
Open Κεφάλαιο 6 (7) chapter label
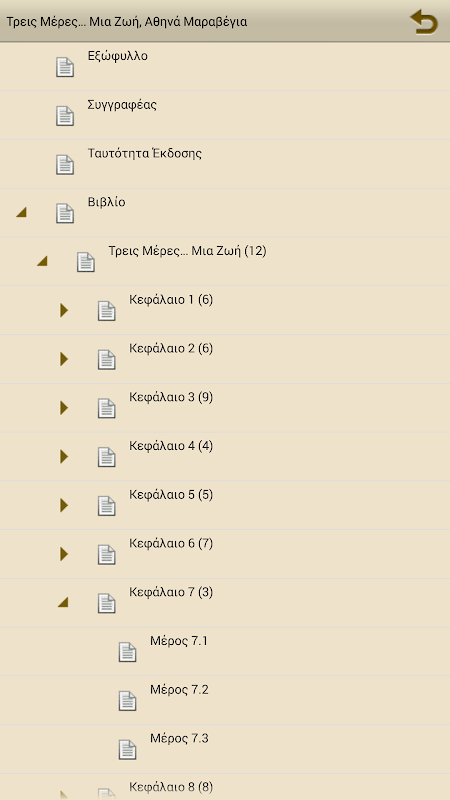(171, 543)
